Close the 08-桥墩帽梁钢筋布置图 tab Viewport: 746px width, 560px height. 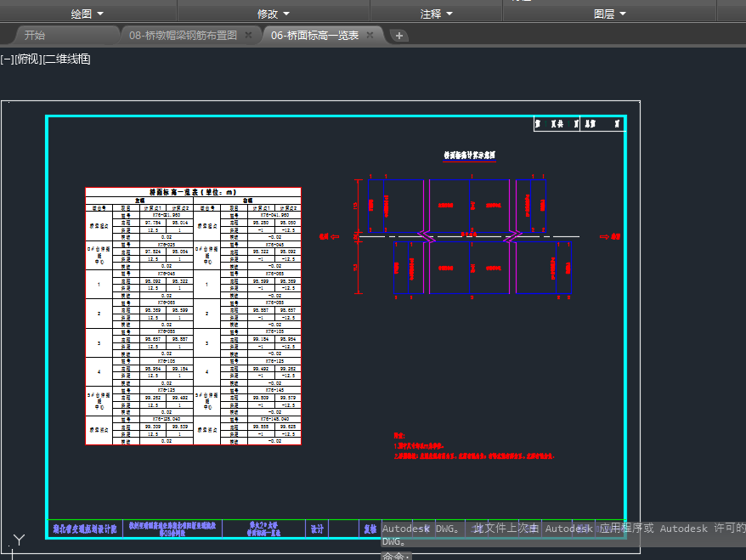pyautogui.click(x=248, y=35)
